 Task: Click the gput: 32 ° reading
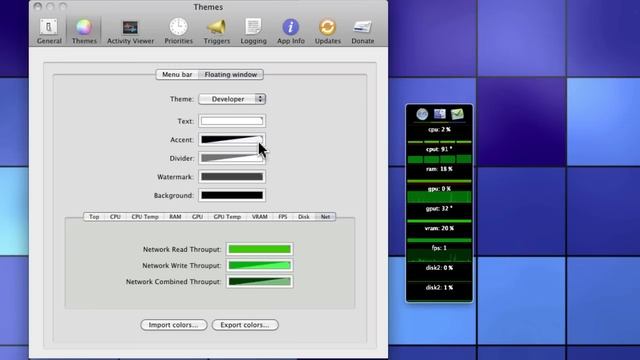(x=439, y=209)
